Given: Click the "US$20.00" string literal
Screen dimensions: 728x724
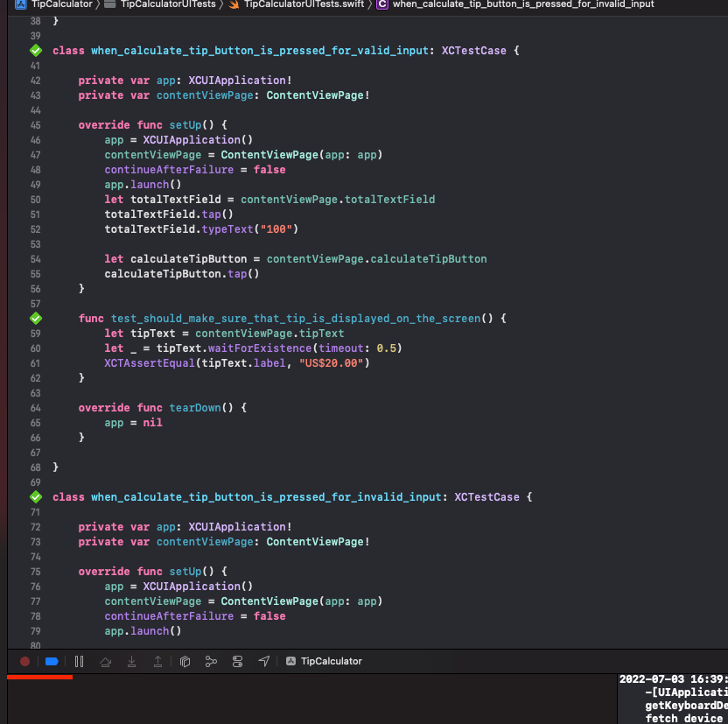Looking at the screenshot, I should (331, 363).
